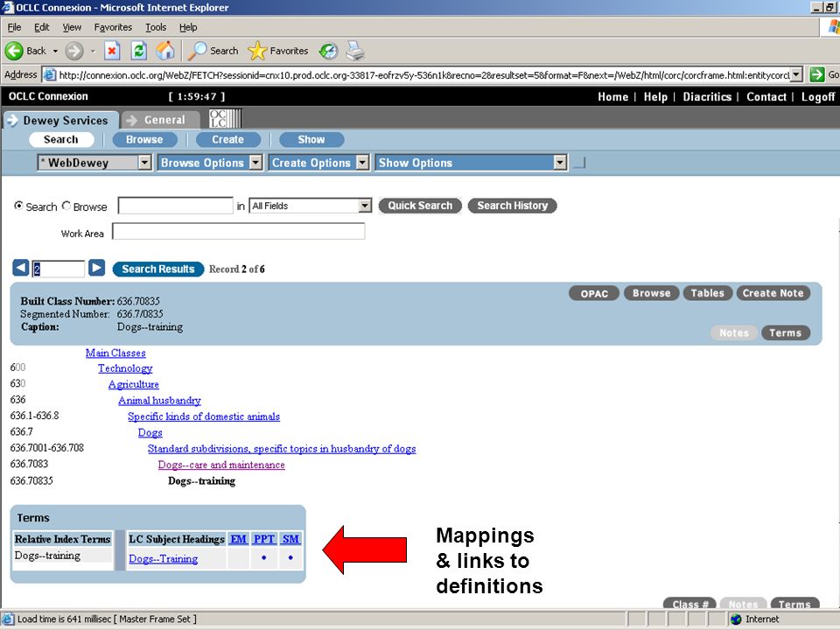Click the Work Area input field

click(x=238, y=231)
